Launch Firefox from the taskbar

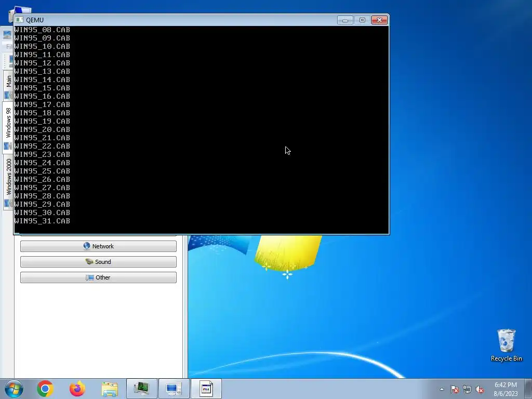[x=77, y=389]
